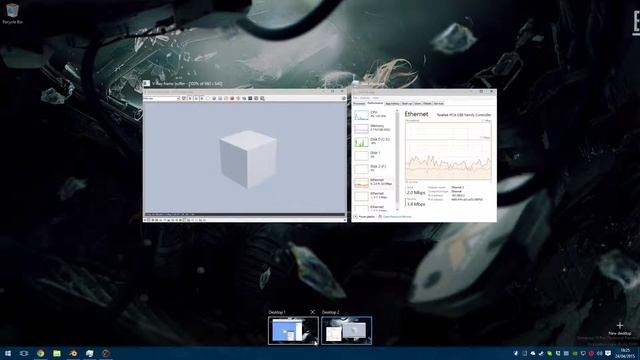The width and height of the screenshot is (640, 360).
Task: Switch to App history tab
Action: (x=393, y=104)
